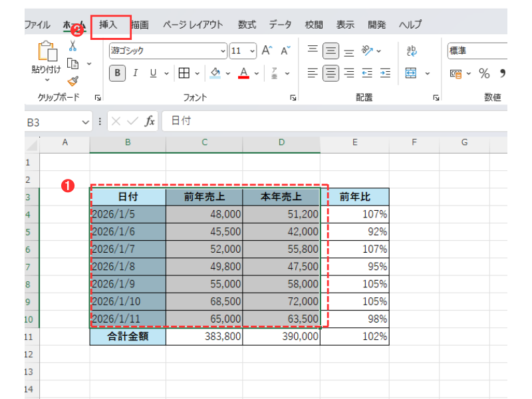This screenshot has width=532, height=399.
Task: Toggle center horizontal alignment
Action: tap(331, 73)
